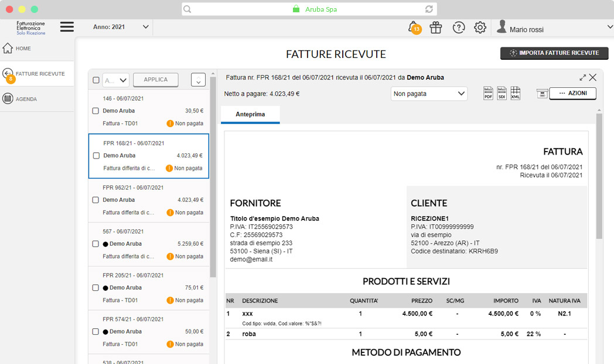The image size is (614, 364).
Task: Select the Anteprima tab
Action: [x=250, y=115]
